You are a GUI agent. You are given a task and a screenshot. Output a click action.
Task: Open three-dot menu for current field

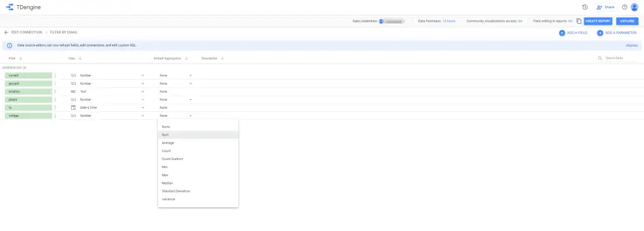(x=55, y=75)
